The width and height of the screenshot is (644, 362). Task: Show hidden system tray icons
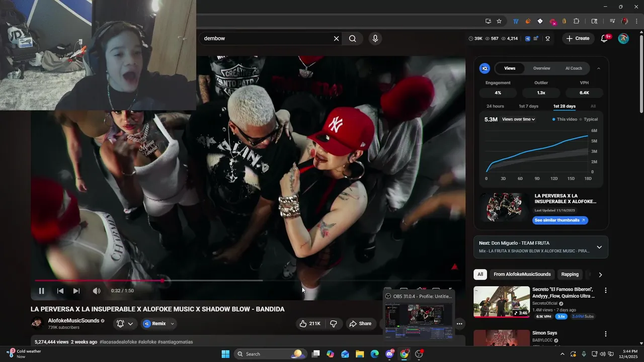tap(562, 354)
